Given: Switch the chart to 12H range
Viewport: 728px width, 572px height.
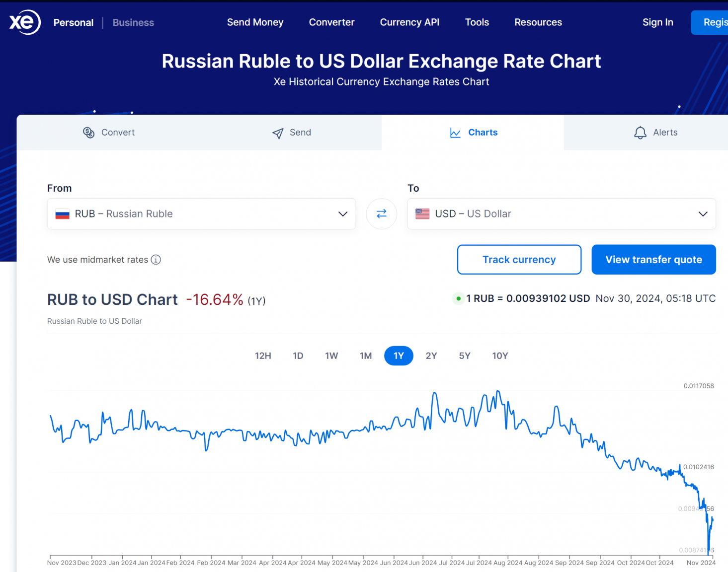Looking at the screenshot, I should click(x=263, y=356).
